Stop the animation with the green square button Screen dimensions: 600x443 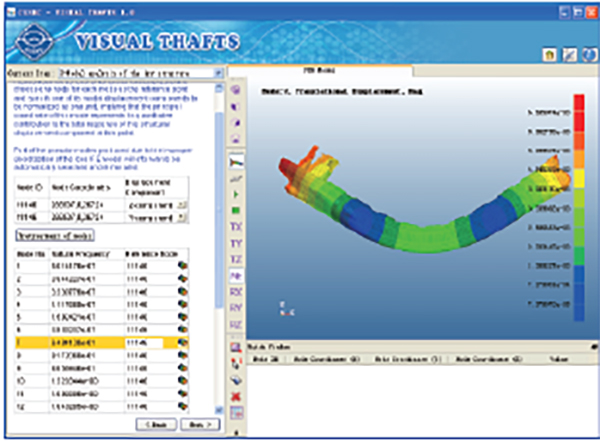(x=236, y=210)
